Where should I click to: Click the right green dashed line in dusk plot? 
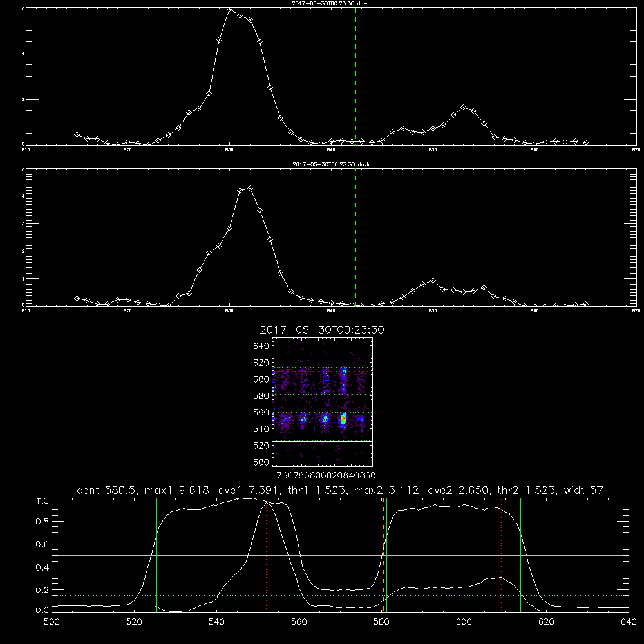point(355,236)
